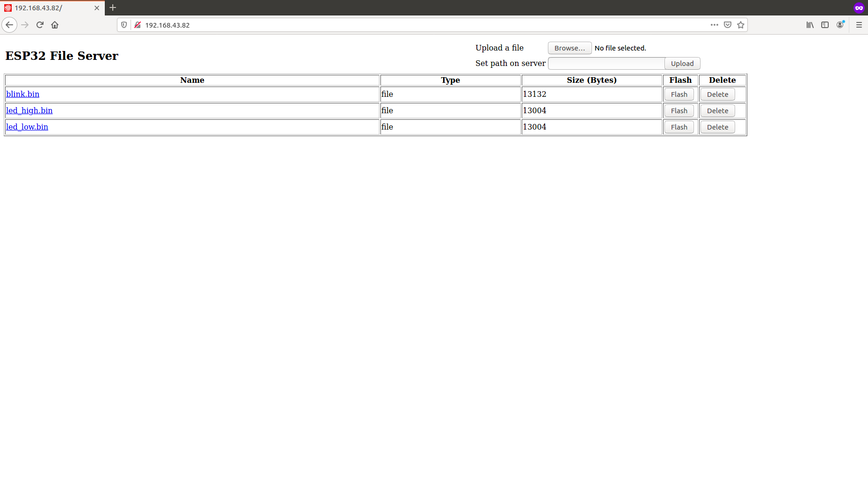Open the browser home page

point(55,25)
